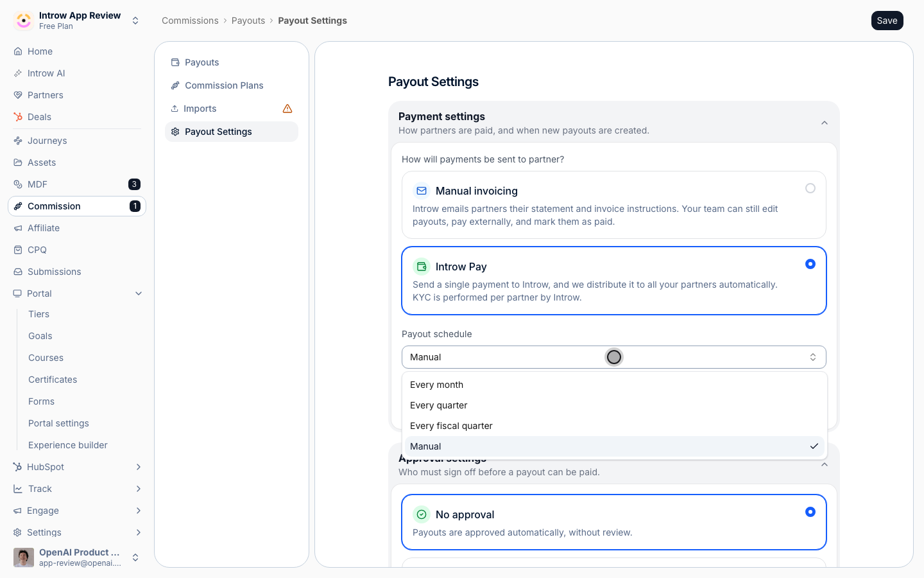
Task: Click the Payout Settings gear icon
Action: [175, 132]
